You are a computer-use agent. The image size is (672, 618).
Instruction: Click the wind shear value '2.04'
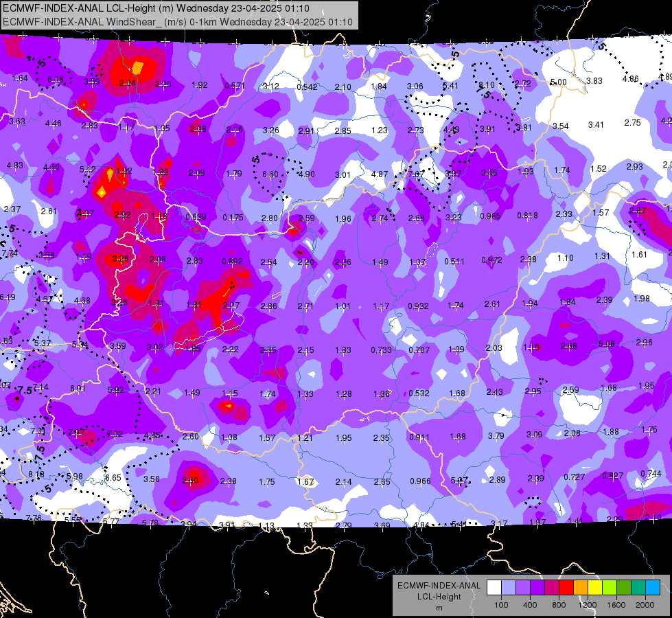[x=127, y=83]
